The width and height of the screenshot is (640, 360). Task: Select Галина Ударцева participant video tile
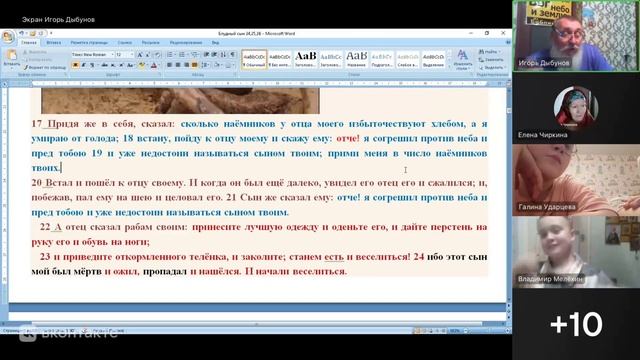pos(576,180)
